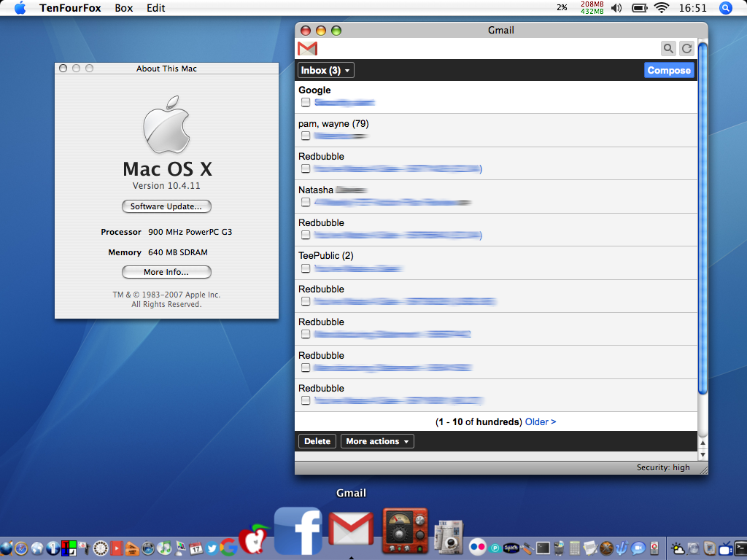747x560 pixels.
Task: Open Facebook from the Dock
Action: point(298,531)
